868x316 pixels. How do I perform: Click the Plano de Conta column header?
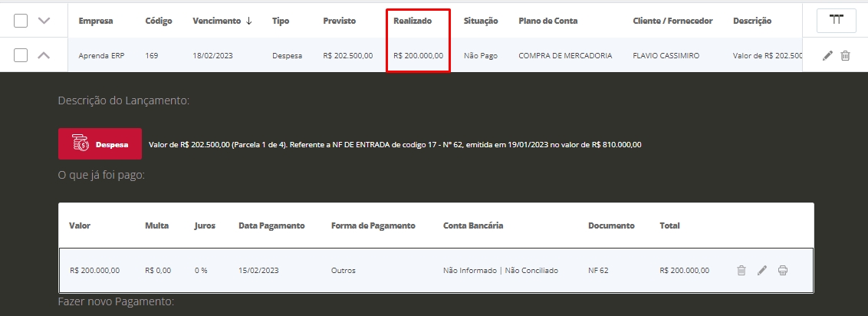tap(547, 21)
